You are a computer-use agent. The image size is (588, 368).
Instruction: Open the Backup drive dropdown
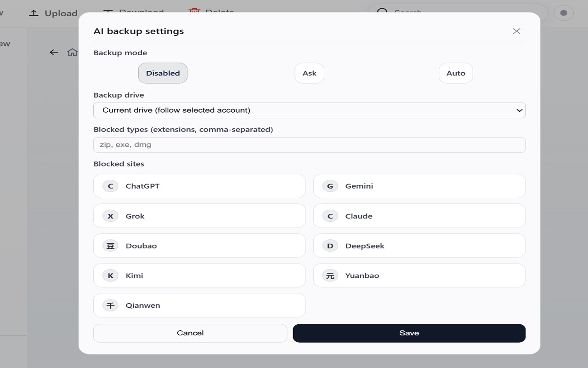(x=309, y=110)
